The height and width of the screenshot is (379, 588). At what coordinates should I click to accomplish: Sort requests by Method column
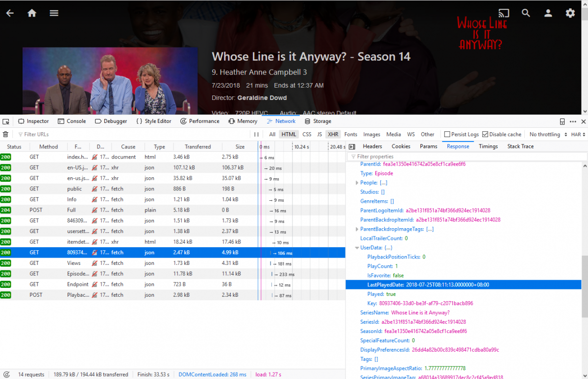(49, 146)
